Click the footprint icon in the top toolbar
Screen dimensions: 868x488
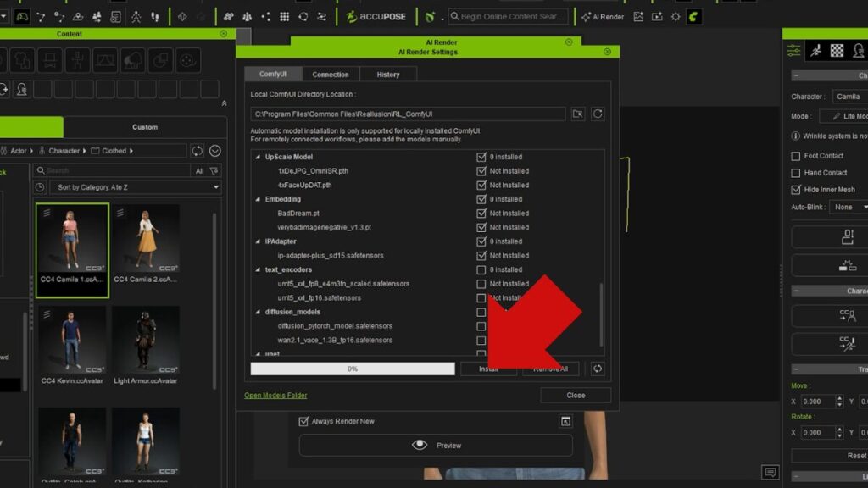155,17
